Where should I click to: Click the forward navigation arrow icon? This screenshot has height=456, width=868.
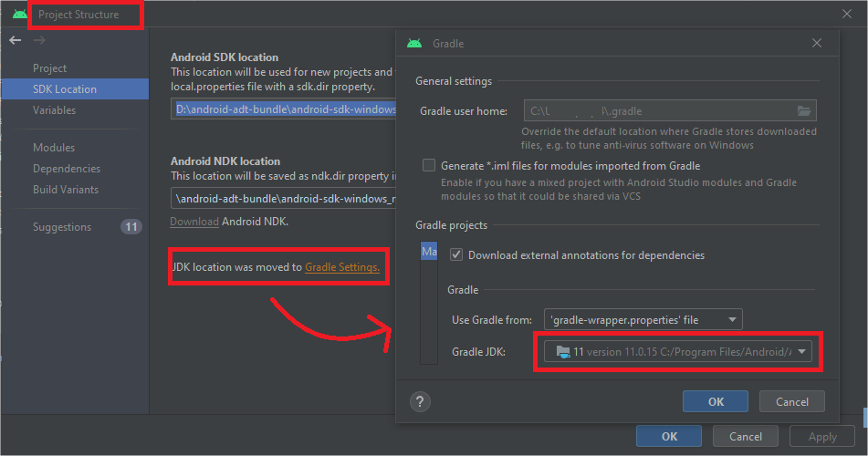click(x=39, y=40)
